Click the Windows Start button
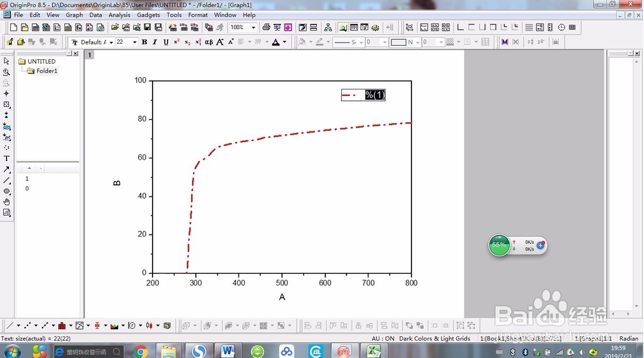The width and height of the screenshot is (644, 358). (x=12, y=352)
